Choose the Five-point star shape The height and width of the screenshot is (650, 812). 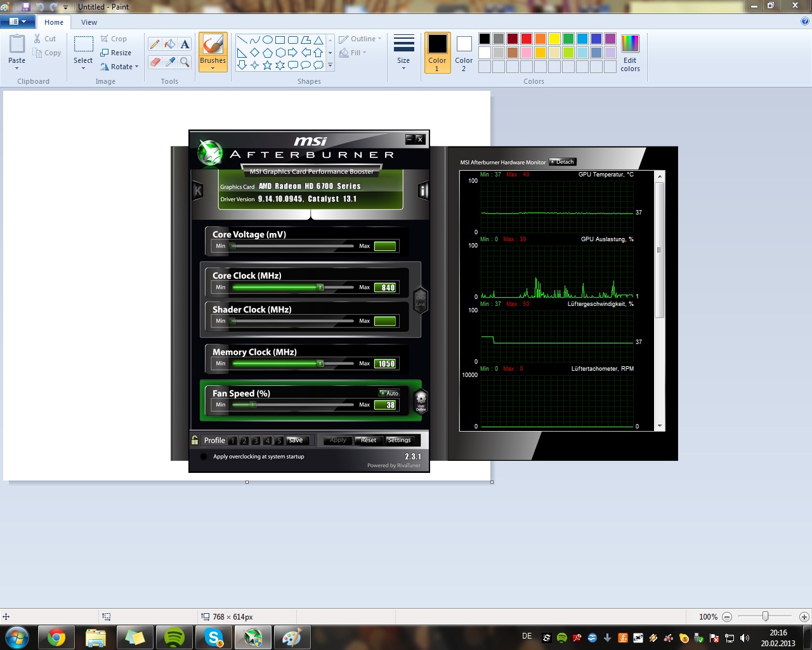tap(267, 65)
